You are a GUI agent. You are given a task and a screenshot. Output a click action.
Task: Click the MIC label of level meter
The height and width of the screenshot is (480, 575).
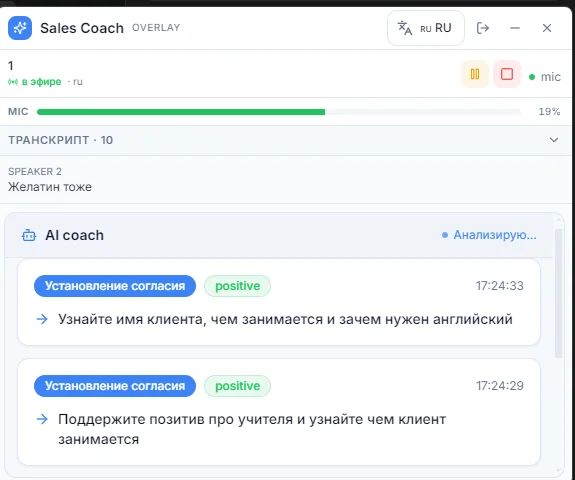tap(18, 111)
